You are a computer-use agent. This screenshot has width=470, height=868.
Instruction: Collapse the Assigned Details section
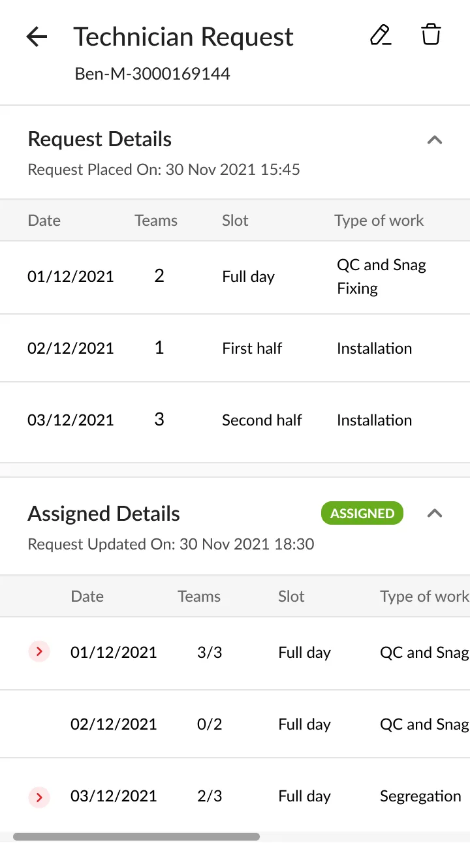[x=435, y=514]
